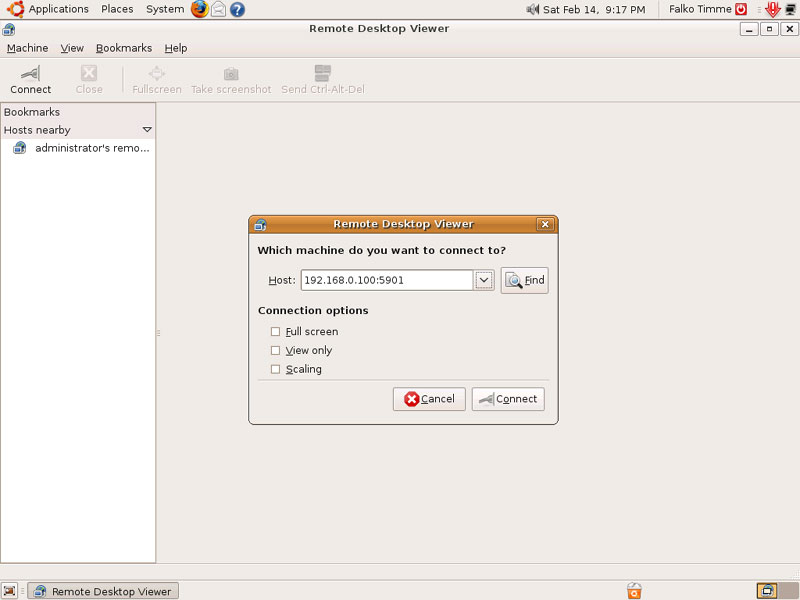Open the Applications menu in top panel
The width and height of the screenshot is (800, 600).
tap(58, 9)
